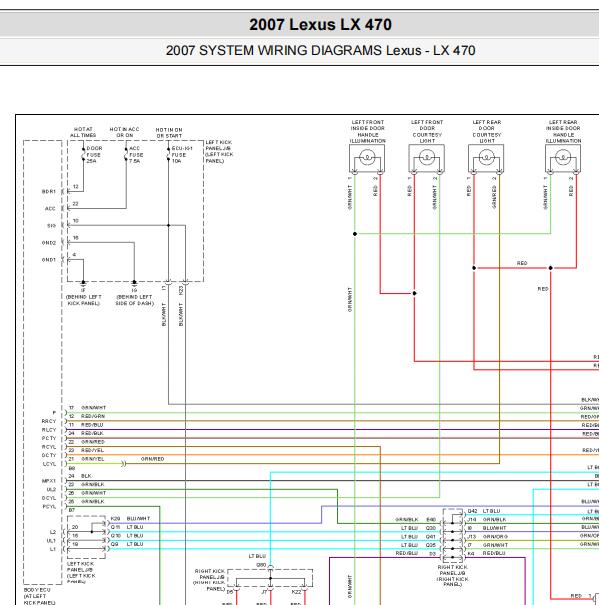Click the 'J13 GRN/ORG' connector label
This screenshot has width=599, height=605.
(x=487, y=536)
